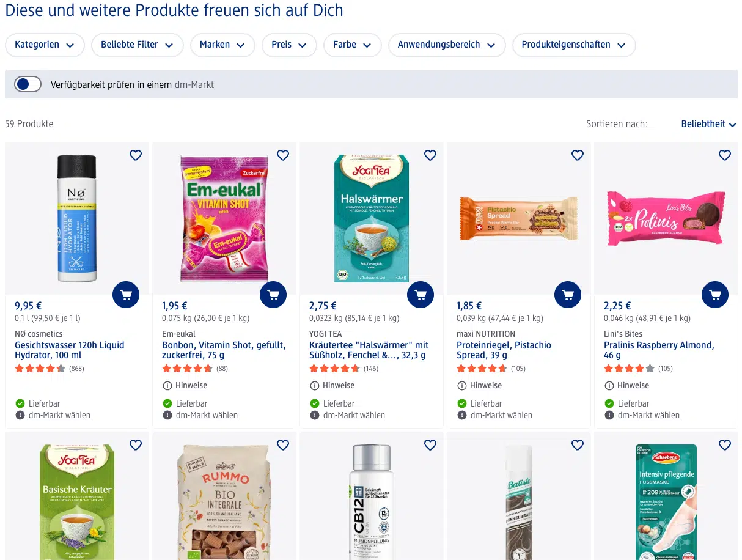Click the dm-Markt link in the availability banner
This screenshot has width=742, height=560.
point(194,84)
